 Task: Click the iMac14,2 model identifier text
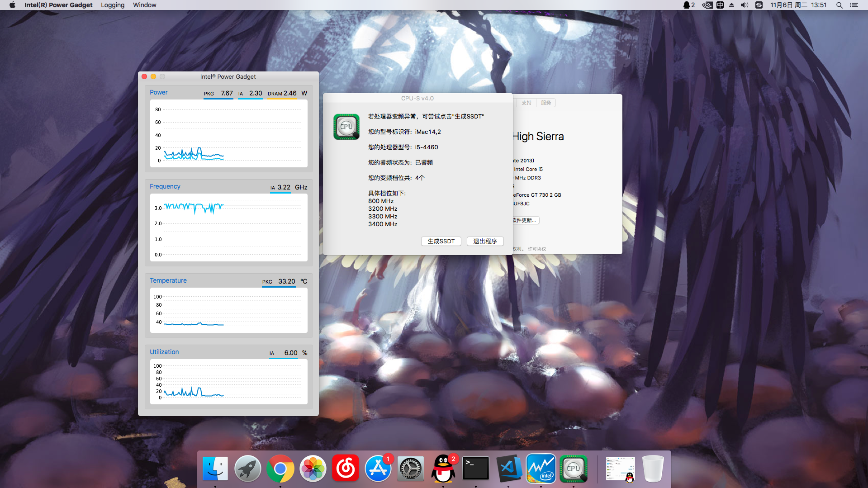pos(428,132)
